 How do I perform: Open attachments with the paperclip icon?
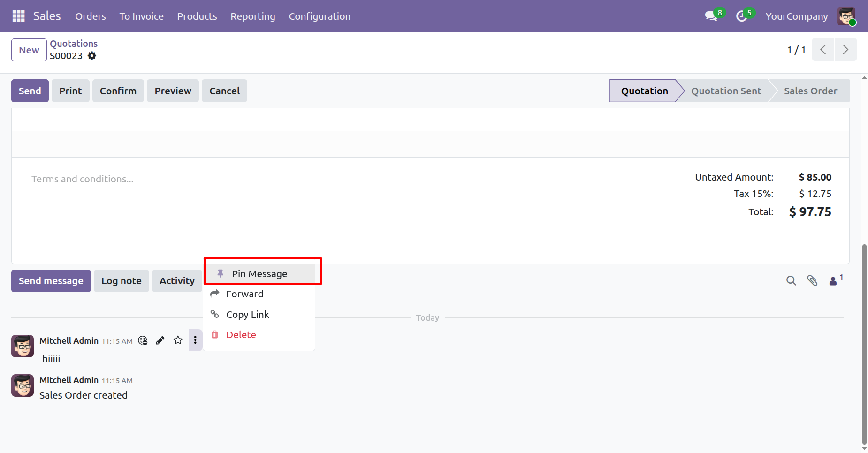(812, 280)
